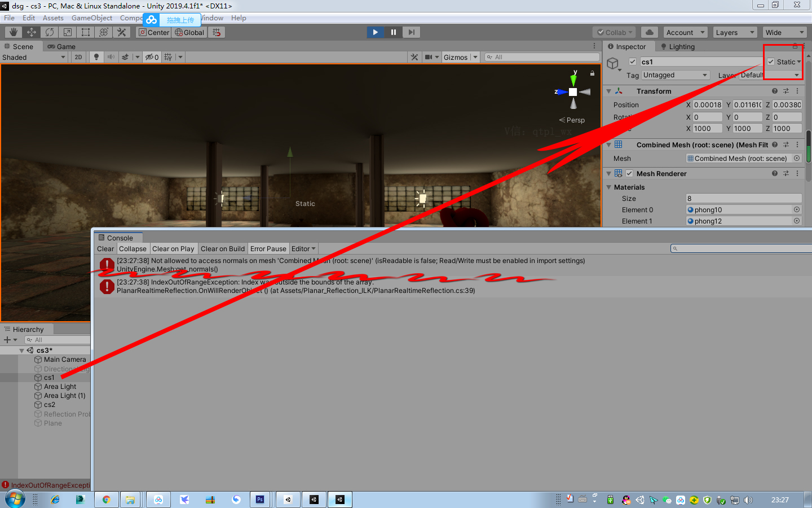
Task: Open the Layers dropdown in the toolbar
Action: point(734,32)
